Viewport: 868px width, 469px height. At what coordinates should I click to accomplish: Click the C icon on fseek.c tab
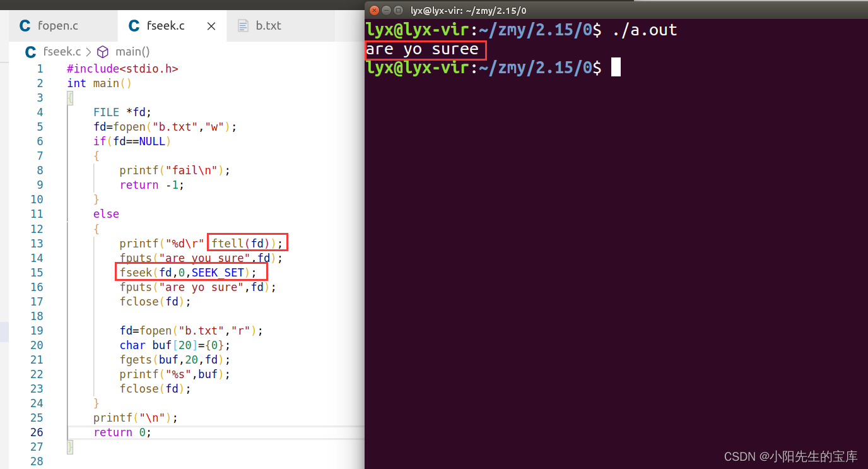134,26
